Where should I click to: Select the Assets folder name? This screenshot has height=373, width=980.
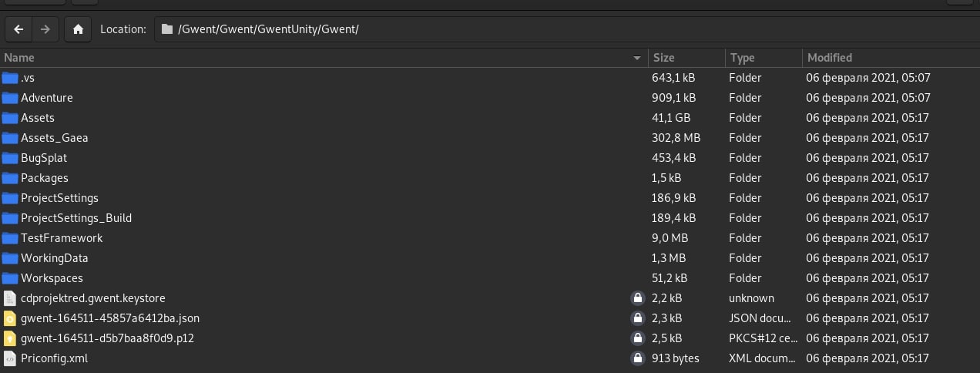pos(38,118)
